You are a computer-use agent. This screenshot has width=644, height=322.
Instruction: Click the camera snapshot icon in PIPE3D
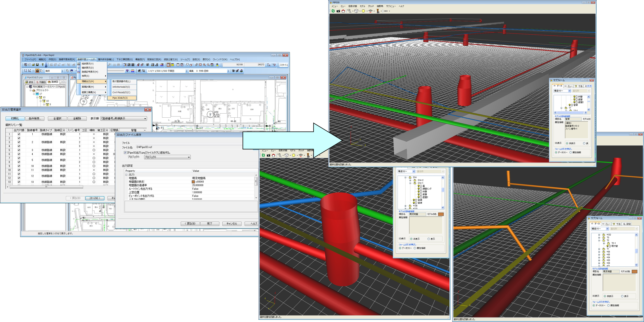[338, 11]
